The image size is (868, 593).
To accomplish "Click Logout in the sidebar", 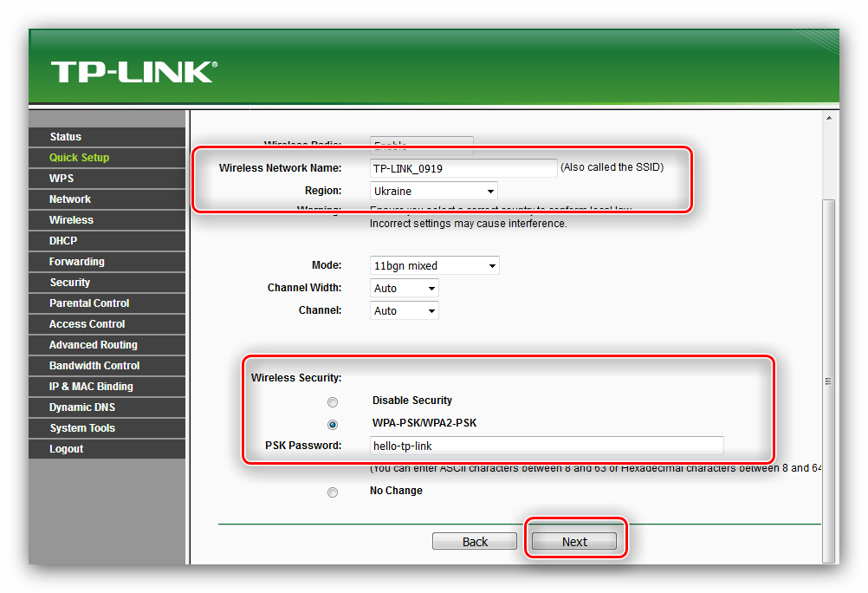I will [x=107, y=449].
